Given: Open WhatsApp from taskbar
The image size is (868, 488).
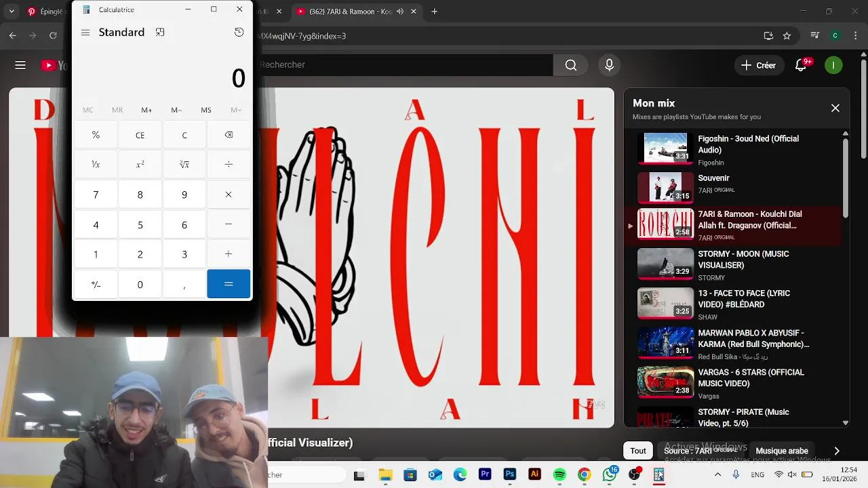Looking at the screenshot, I should (610, 475).
